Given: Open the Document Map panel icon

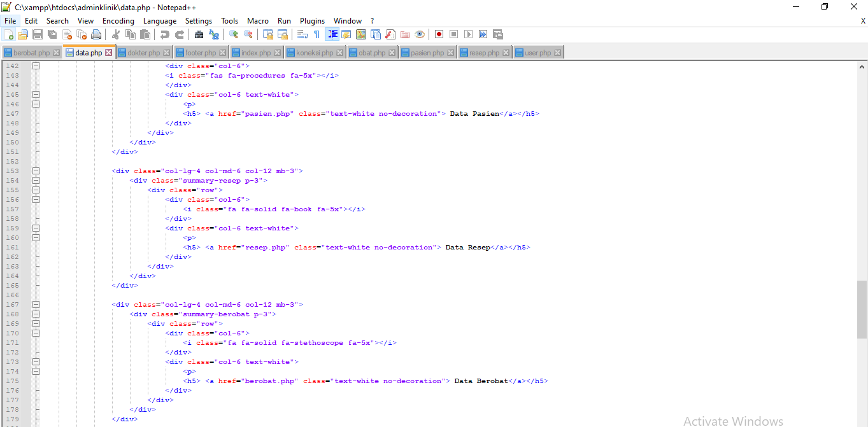Looking at the screenshot, I should point(361,34).
